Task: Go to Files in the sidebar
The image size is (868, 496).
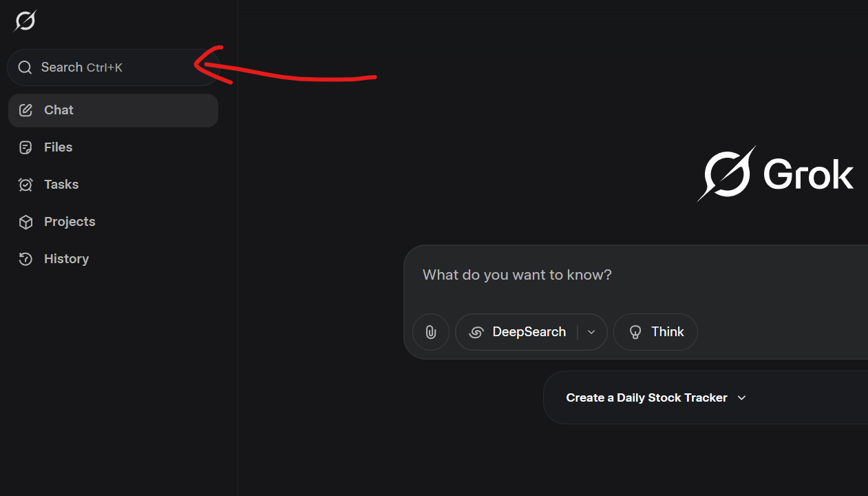Action: tap(113, 147)
